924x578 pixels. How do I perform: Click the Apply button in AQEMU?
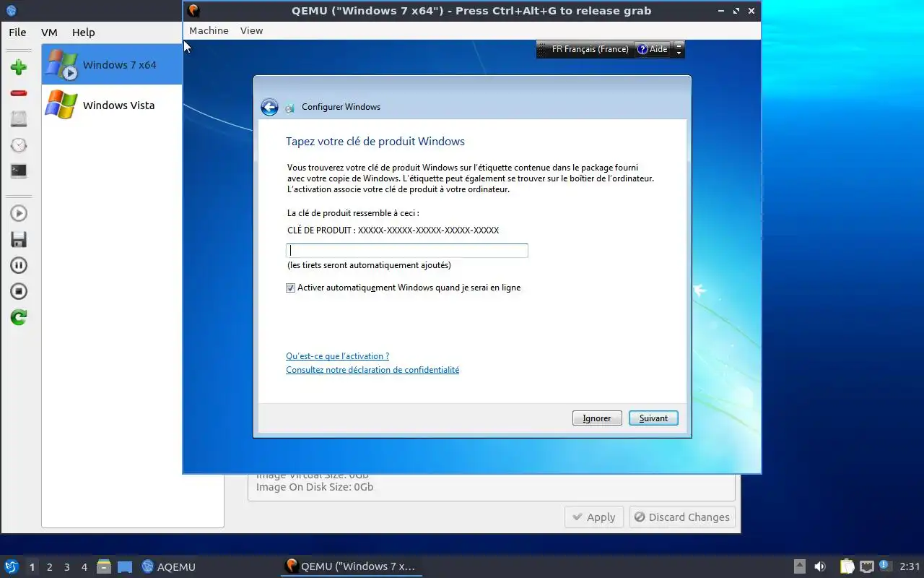click(x=594, y=517)
